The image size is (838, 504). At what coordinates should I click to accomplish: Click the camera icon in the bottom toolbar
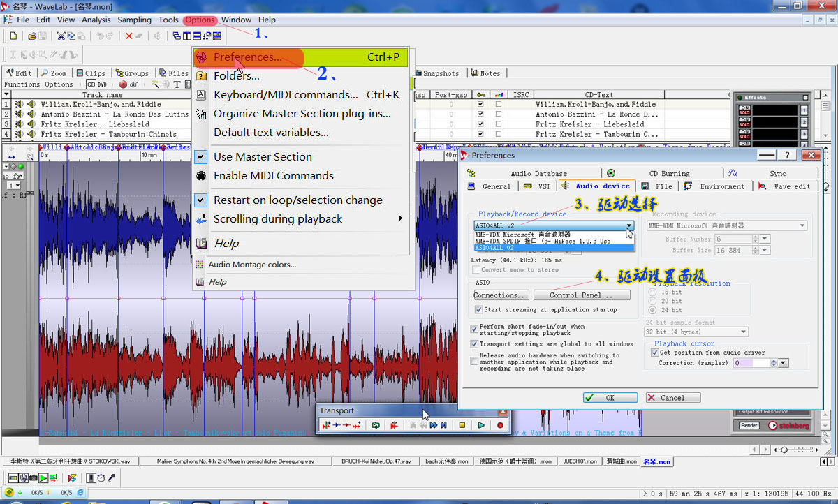(x=34, y=478)
